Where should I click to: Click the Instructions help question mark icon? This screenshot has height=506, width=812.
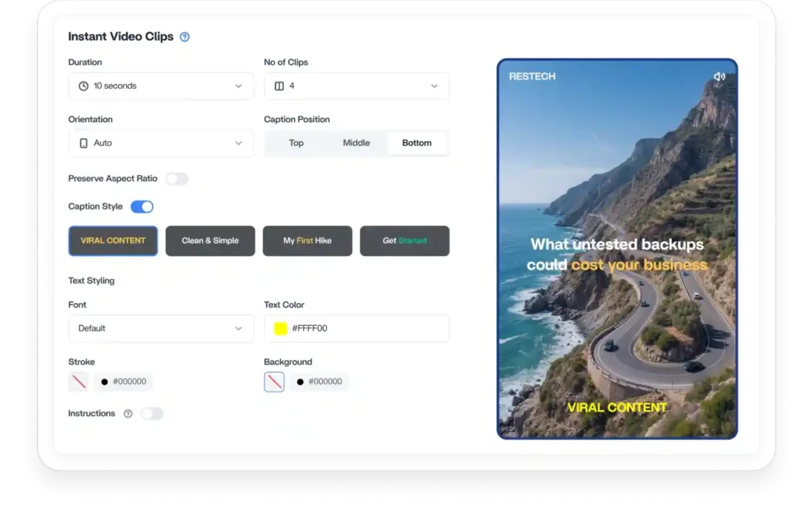[x=128, y=413]
